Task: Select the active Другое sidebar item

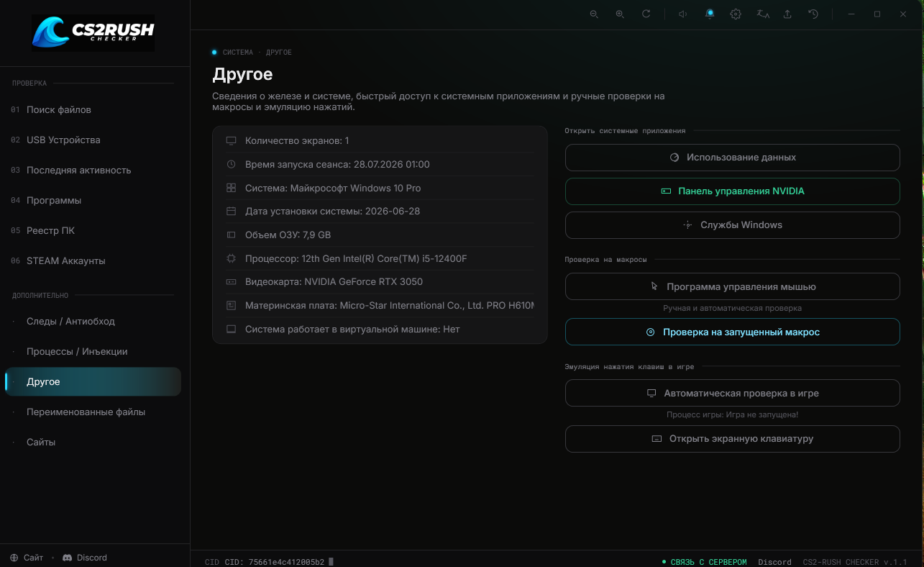Action: click(93, 382)
